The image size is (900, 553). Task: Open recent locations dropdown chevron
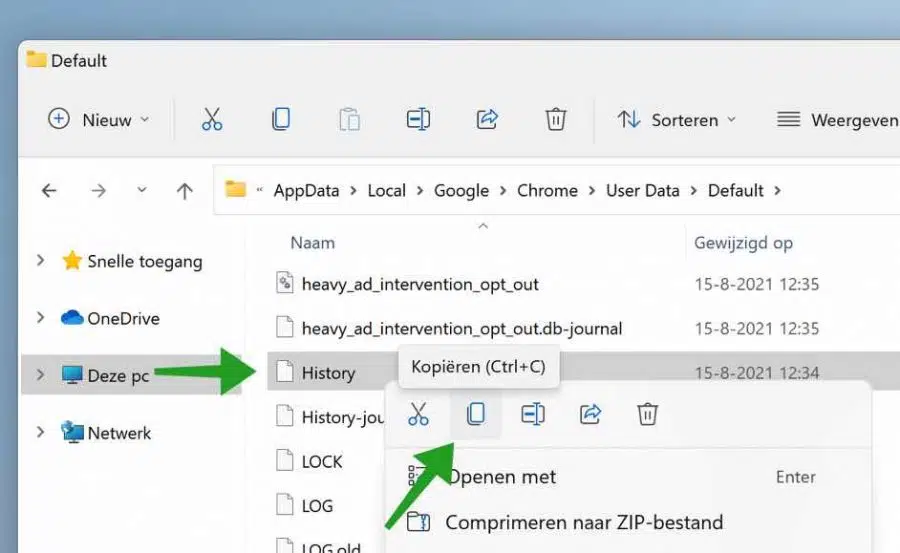tap(142, 190)
